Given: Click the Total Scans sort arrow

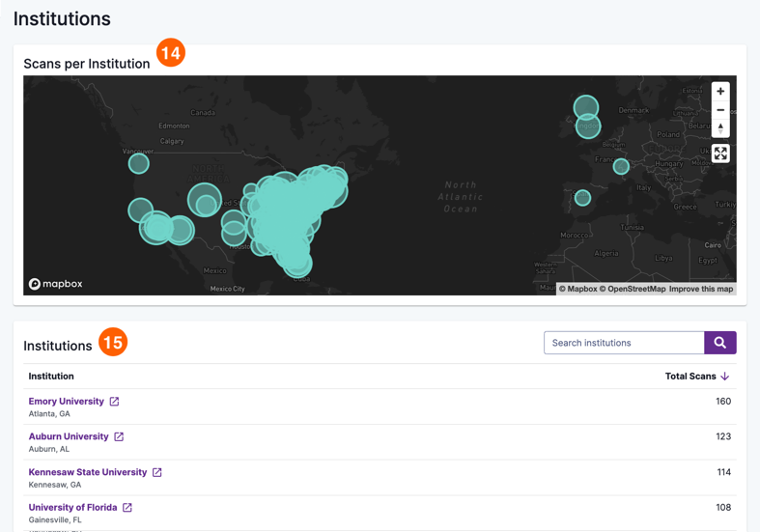Looking at the screenshot, I should coord(724,376).
